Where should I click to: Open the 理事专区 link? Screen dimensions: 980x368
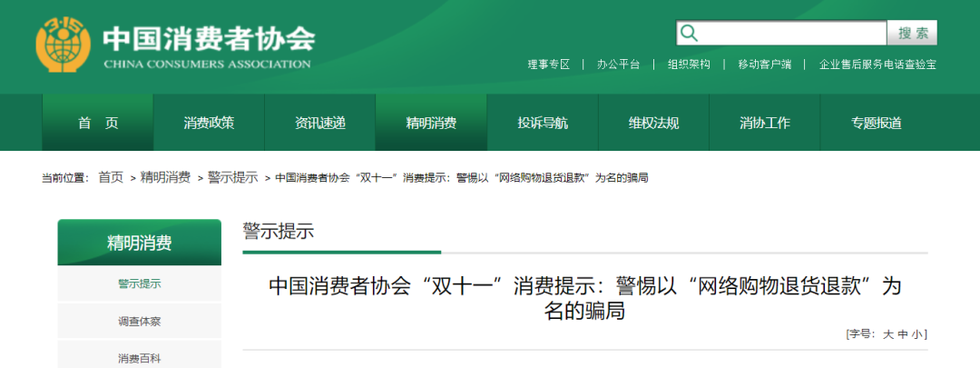click(x=549, y=65)
